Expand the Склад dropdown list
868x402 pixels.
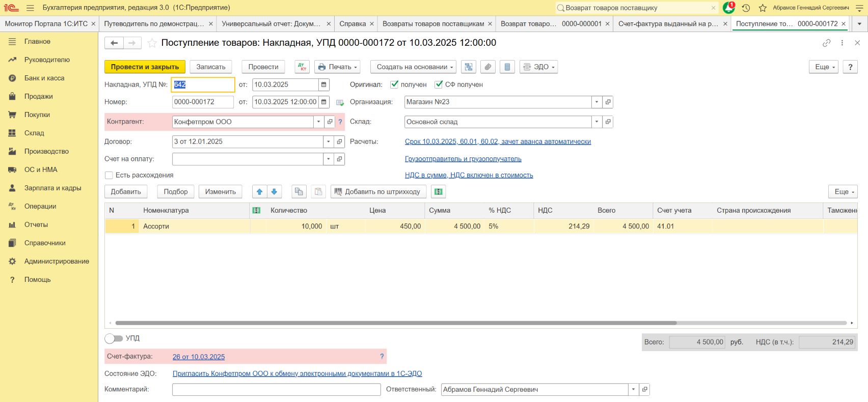pos(596,122)
